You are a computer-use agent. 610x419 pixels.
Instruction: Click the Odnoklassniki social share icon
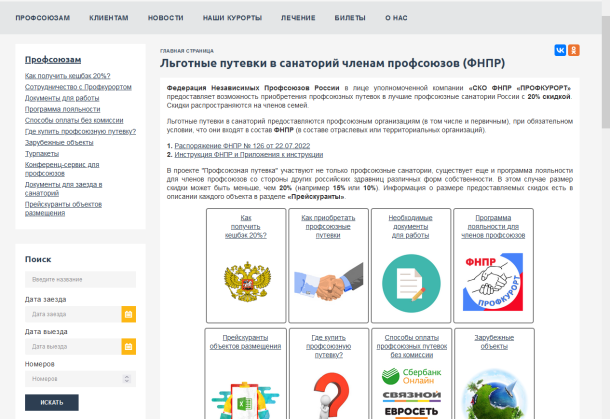[x=574, y=50]
